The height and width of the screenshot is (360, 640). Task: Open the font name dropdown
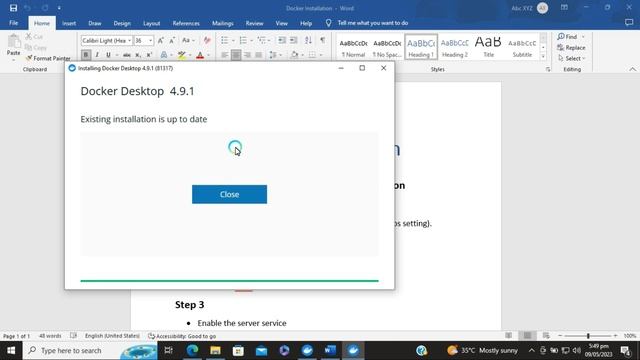coord(129,40)
